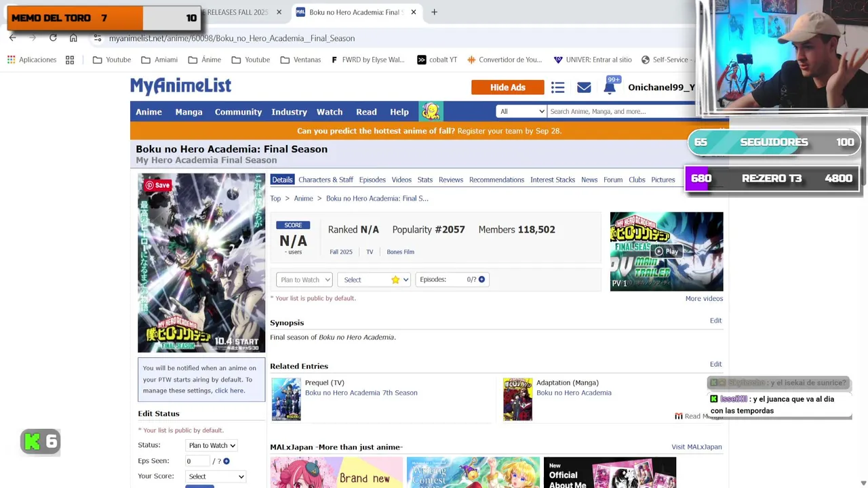
Task: Open the MyAnimeList messages envelope
Action: tap(584, 87)
